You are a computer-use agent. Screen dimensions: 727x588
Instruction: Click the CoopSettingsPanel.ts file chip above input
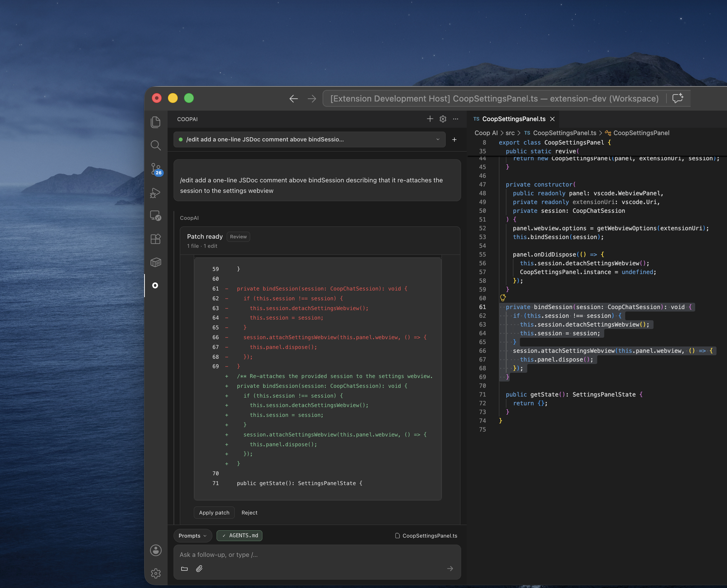(x=426, y=535)
